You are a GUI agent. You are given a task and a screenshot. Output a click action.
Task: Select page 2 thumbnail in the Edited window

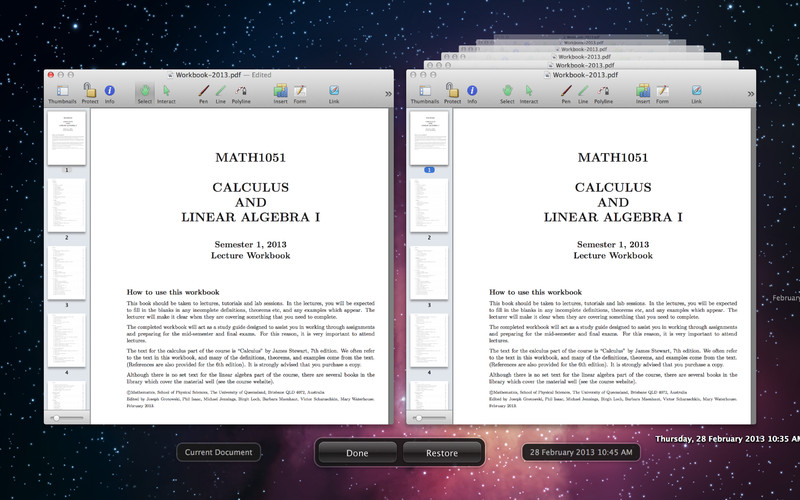tap(67, 205)
